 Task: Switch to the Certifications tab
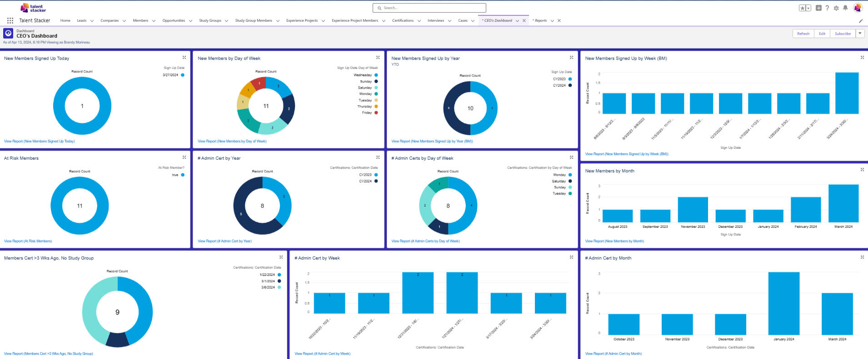(x=403, y=20)
